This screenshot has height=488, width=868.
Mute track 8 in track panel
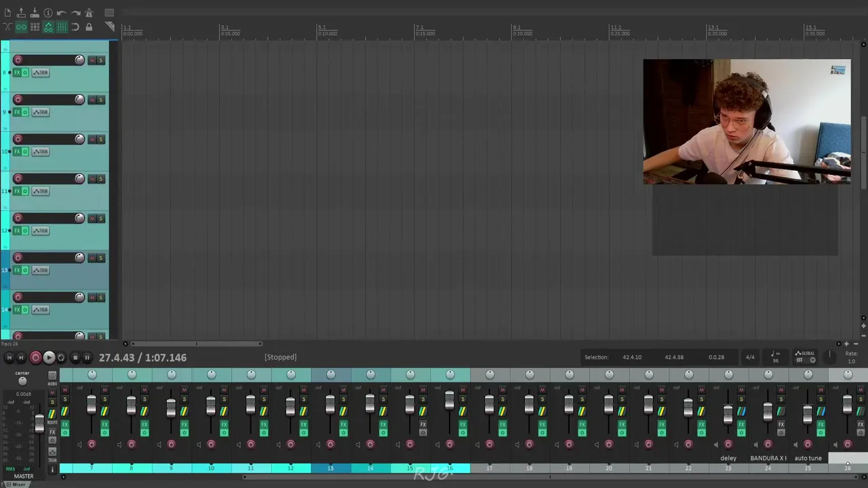pyautogui.click(x=92, y=60)
